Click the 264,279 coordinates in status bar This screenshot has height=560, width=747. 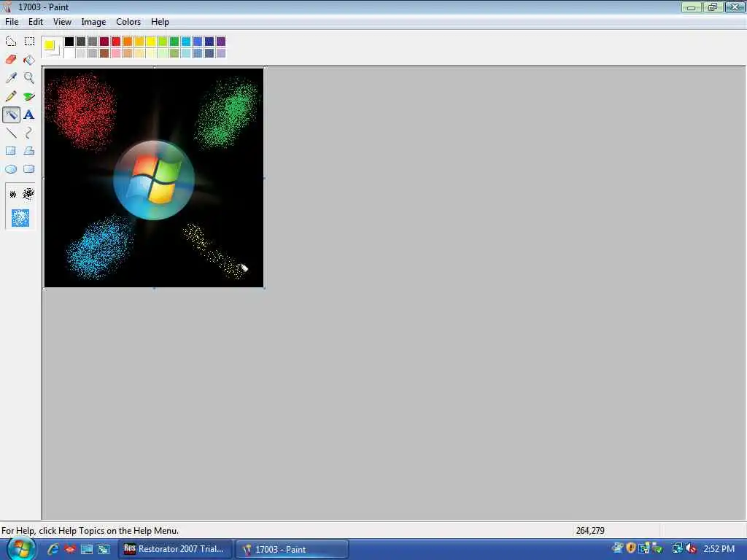click(x=589, y=531)
